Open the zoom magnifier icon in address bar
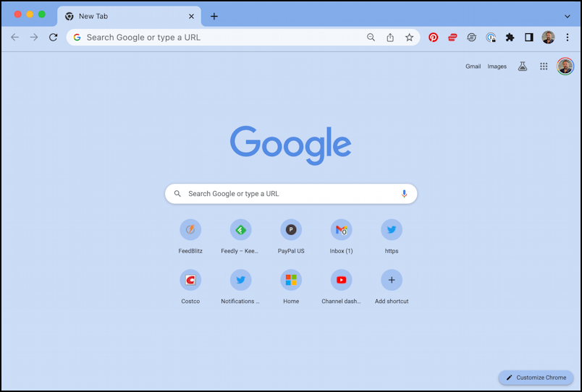This screenshot has height=392, width=582. tap(371, 37)
